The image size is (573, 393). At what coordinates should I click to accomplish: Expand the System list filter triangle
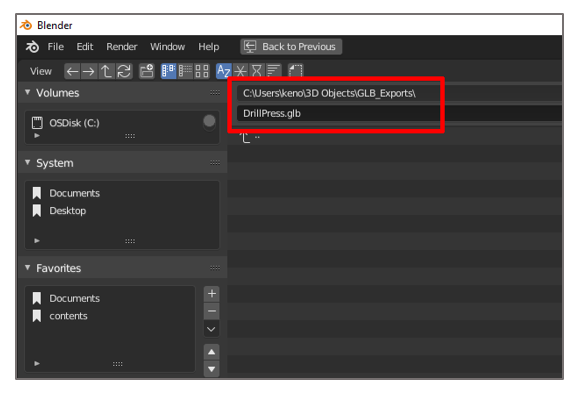coord(37,241)
